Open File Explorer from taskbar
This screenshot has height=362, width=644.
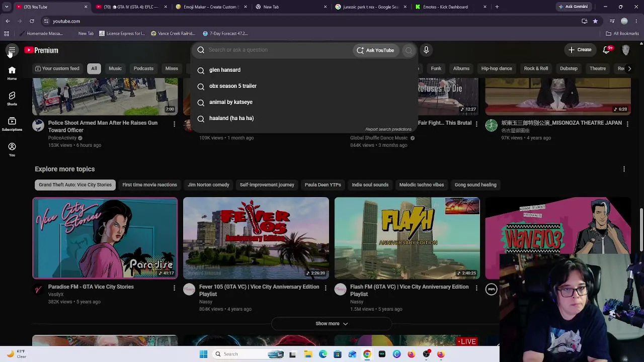pos(308,354)
